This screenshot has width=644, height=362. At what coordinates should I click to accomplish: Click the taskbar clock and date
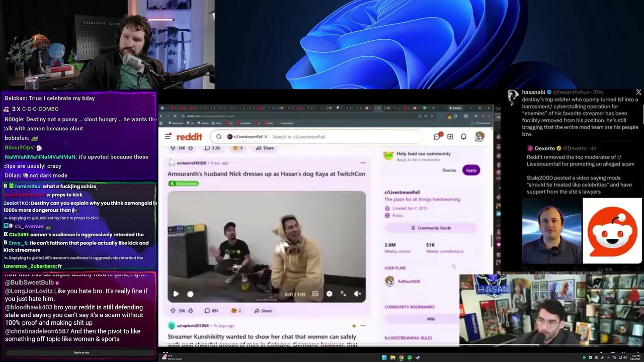click(635, 358)
